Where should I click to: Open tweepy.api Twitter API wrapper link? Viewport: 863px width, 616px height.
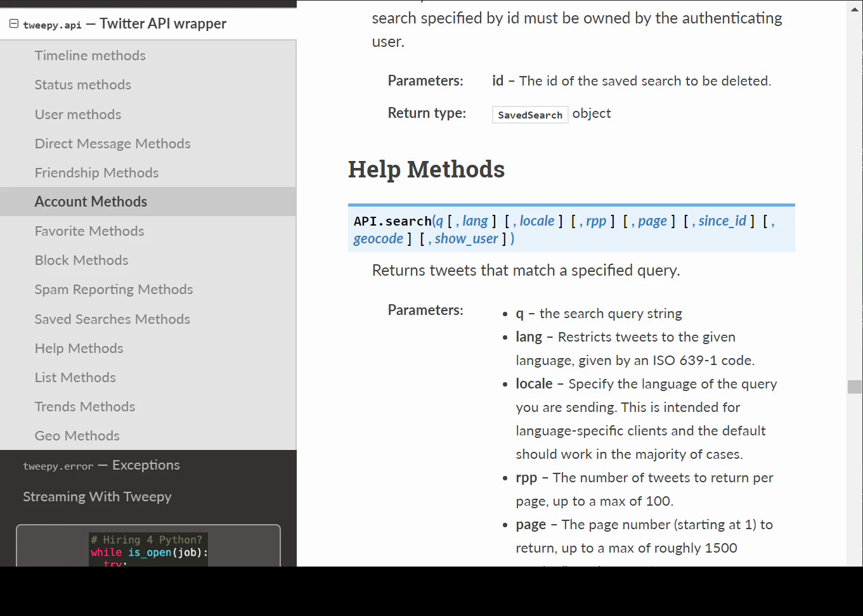click(x=125, y=24)
